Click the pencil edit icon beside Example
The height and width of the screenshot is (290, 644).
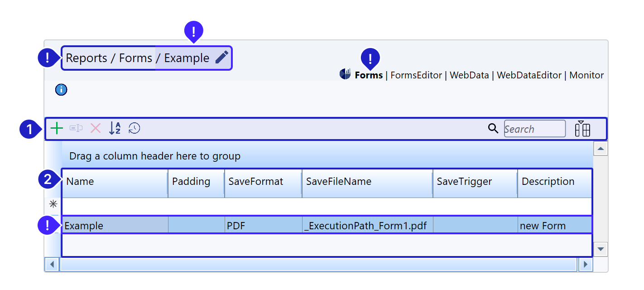(221, 58)
